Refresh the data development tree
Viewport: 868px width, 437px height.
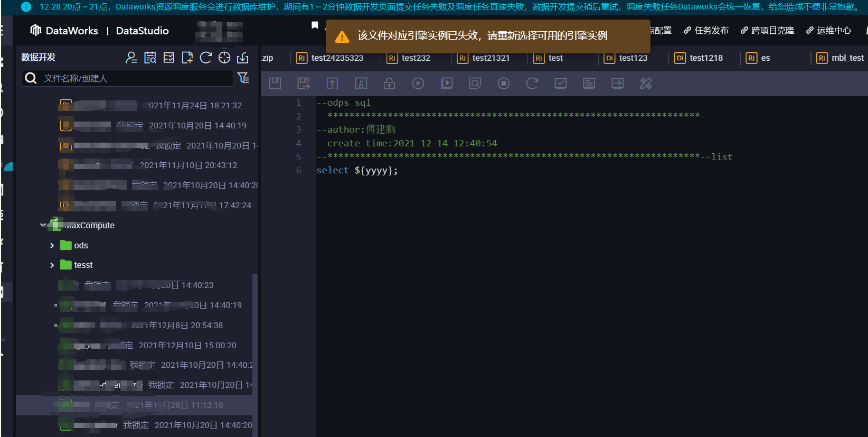click(x=206, y=58)
